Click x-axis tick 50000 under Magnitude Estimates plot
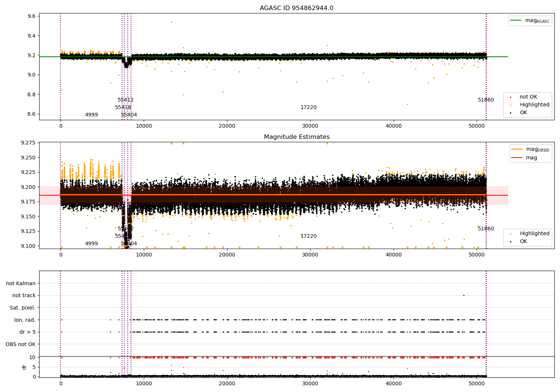 [x=477, y=255]
